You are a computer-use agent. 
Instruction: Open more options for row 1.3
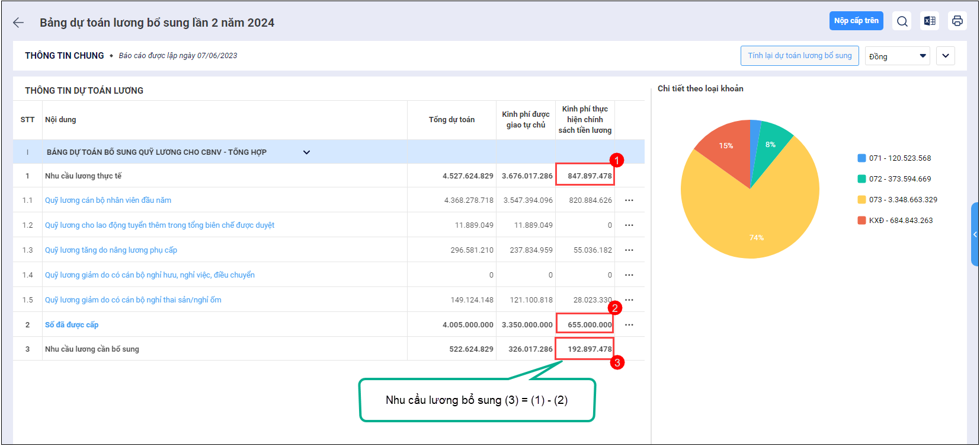coord(629,250)
